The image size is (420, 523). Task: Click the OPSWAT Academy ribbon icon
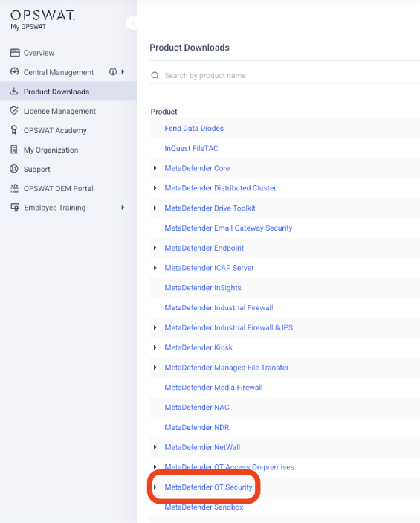point(14,129)
